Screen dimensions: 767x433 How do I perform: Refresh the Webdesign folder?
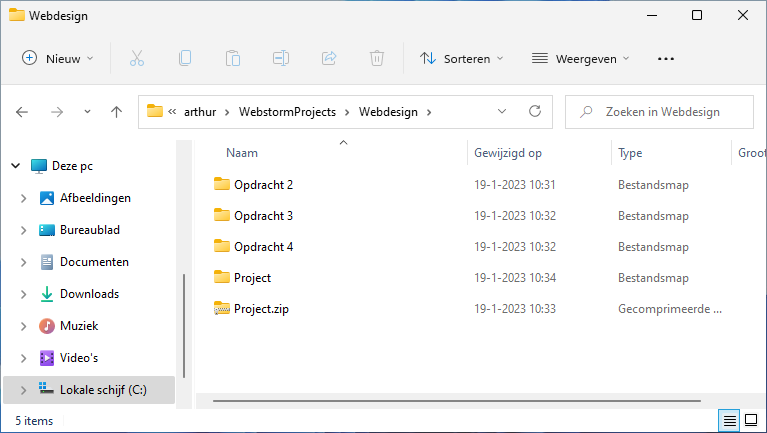point(535,112)
